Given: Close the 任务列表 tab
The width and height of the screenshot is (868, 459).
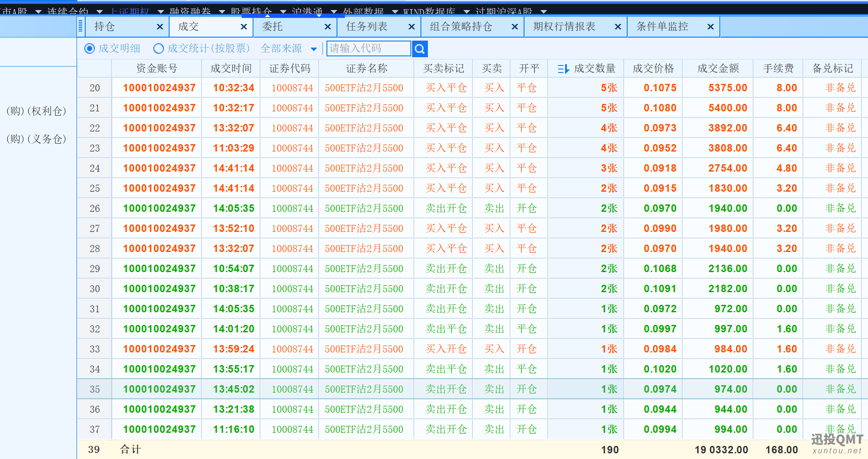Looking at the screenshot, I should tap(412, 27).
